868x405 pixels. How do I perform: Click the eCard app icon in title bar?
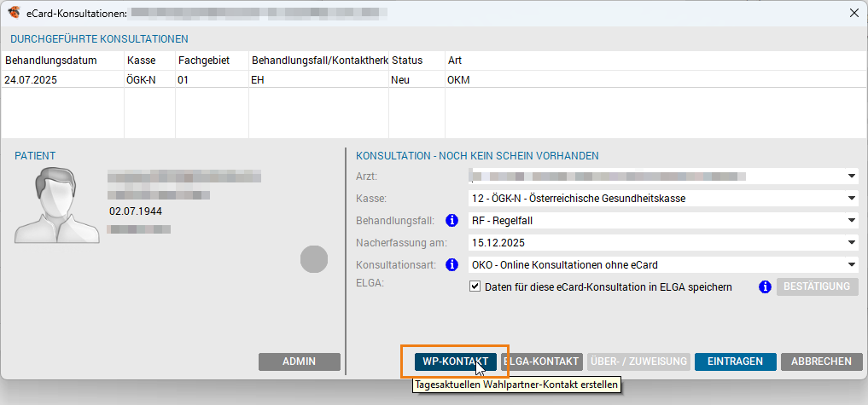(13, 13)
